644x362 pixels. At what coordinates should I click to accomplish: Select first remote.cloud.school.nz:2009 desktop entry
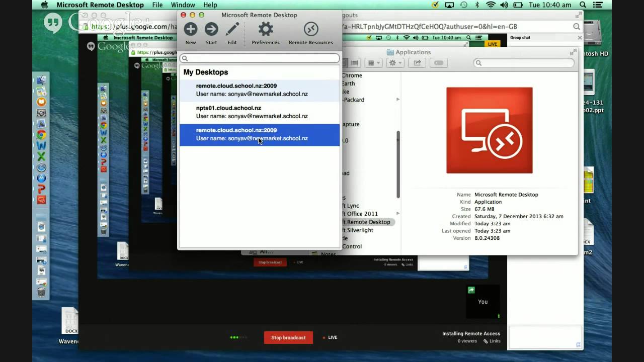click(260, 90)
